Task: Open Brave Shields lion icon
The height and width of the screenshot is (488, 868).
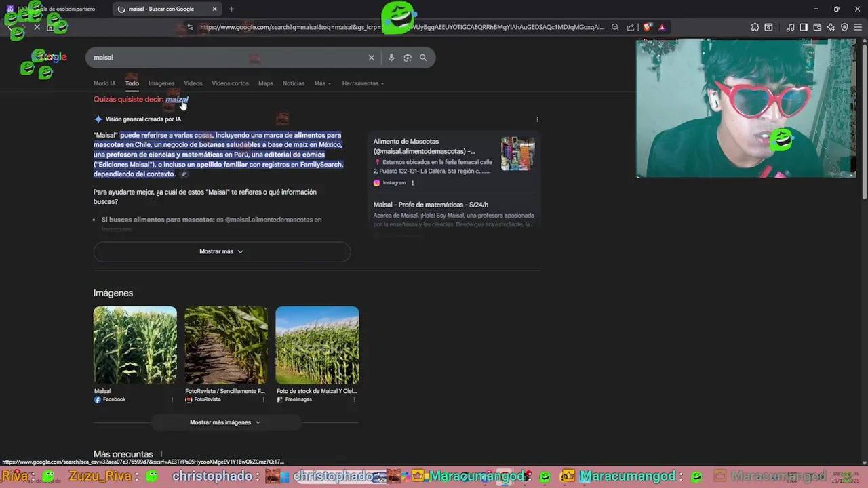Action: [648, 27]
